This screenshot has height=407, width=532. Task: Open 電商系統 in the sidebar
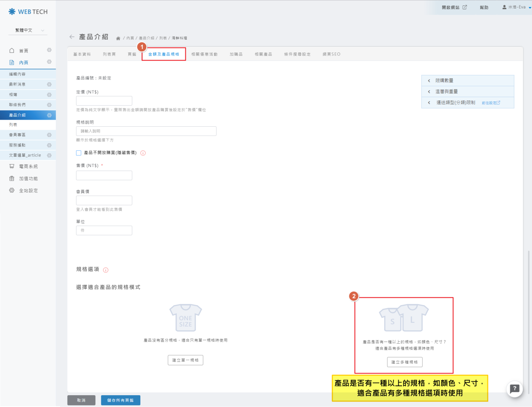(x=28, y=167)
